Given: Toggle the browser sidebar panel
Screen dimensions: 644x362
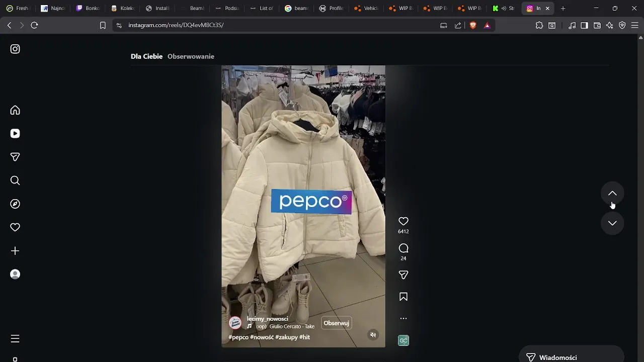Looking at the screenshot, I should click(x=584, y=25).
